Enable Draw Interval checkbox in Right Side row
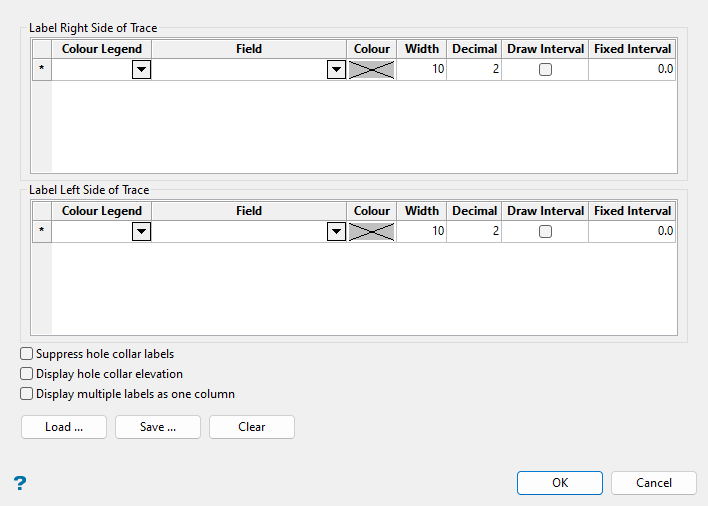The height and width of the screenshot is (506, 708). (x=545, y=70)
